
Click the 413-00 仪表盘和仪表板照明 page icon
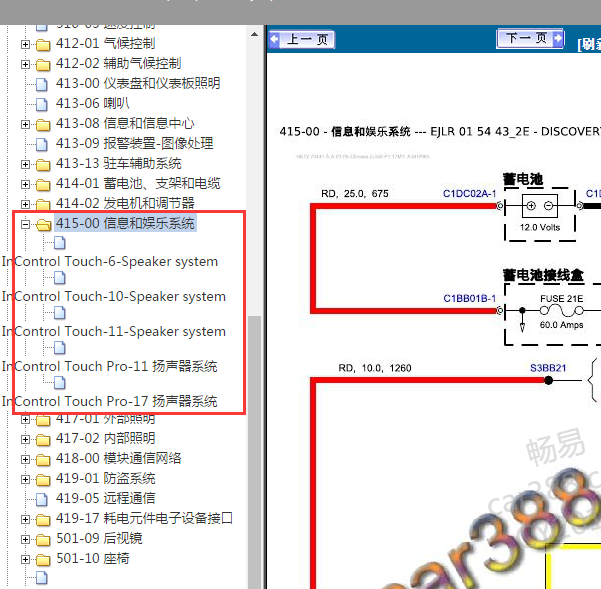point(41,84)
